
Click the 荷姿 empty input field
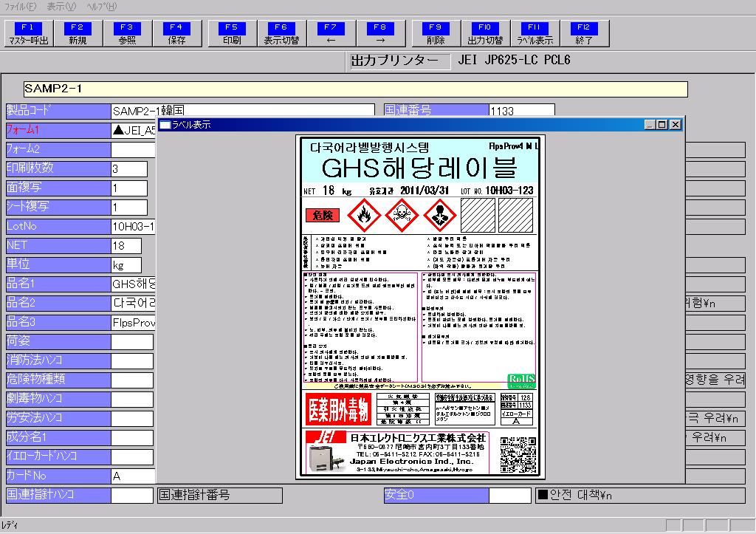tap(132, 341)
